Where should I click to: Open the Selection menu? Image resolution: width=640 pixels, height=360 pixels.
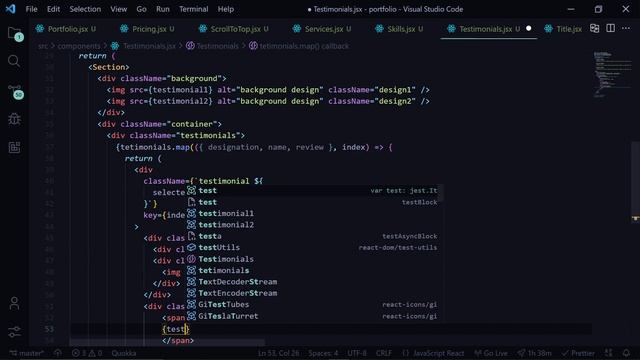click(x=85, y=9)
